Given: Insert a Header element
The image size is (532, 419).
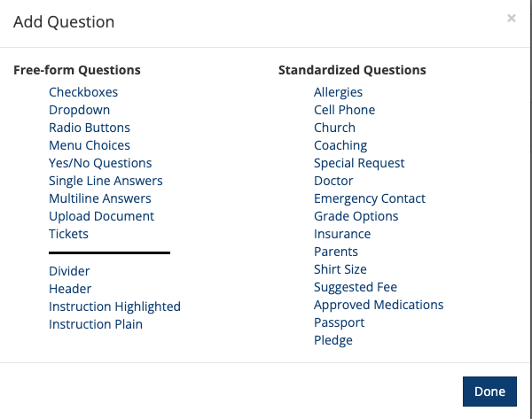Looking at the screenshot, I should click(x=70, y=289).
